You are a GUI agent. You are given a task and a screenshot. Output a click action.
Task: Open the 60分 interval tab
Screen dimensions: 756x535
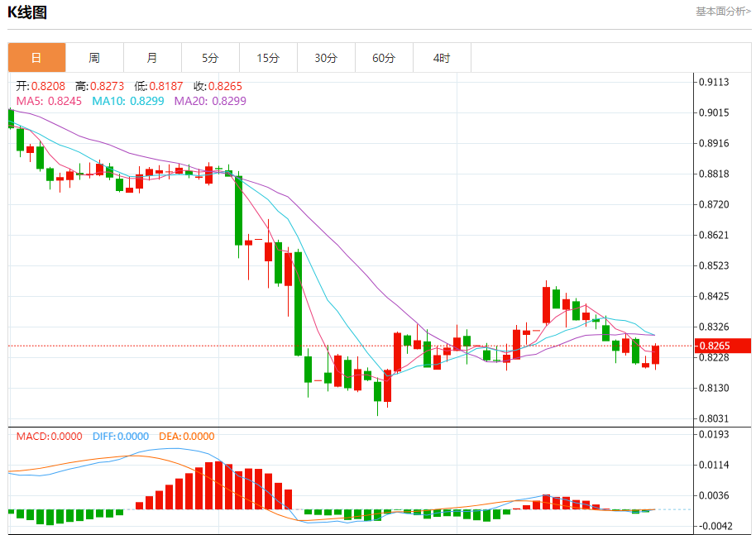(384, 58)
